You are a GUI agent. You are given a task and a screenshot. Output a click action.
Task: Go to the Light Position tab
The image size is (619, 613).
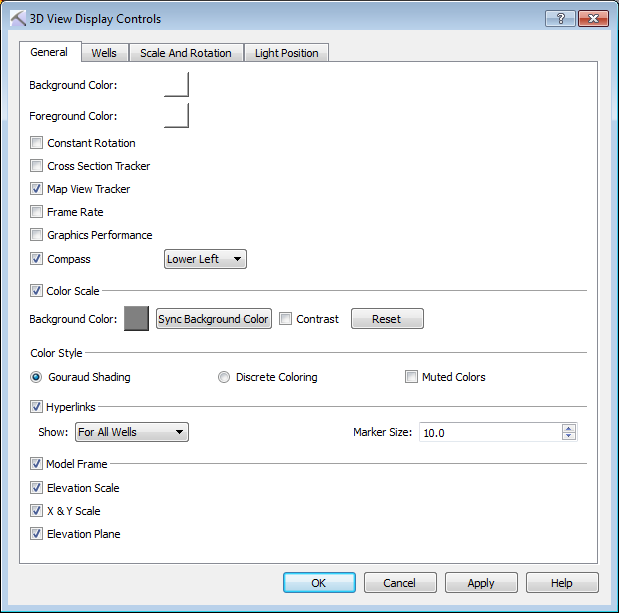pos(286,53)
